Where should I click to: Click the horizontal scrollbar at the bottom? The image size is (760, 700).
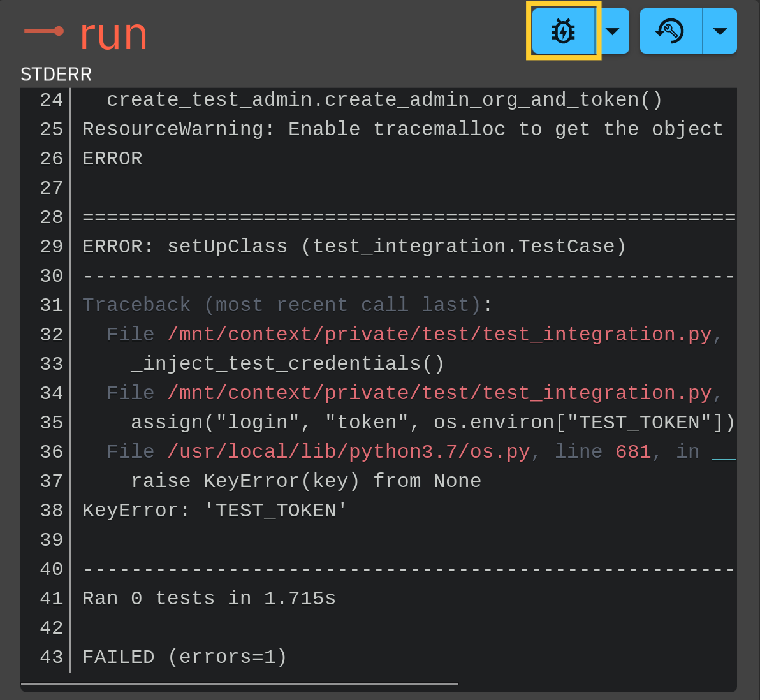pos(239,684)
